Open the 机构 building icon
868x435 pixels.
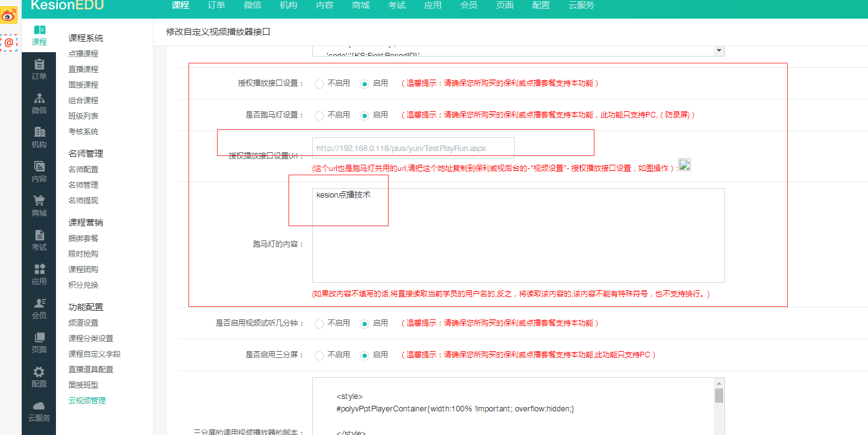point(39,132)
